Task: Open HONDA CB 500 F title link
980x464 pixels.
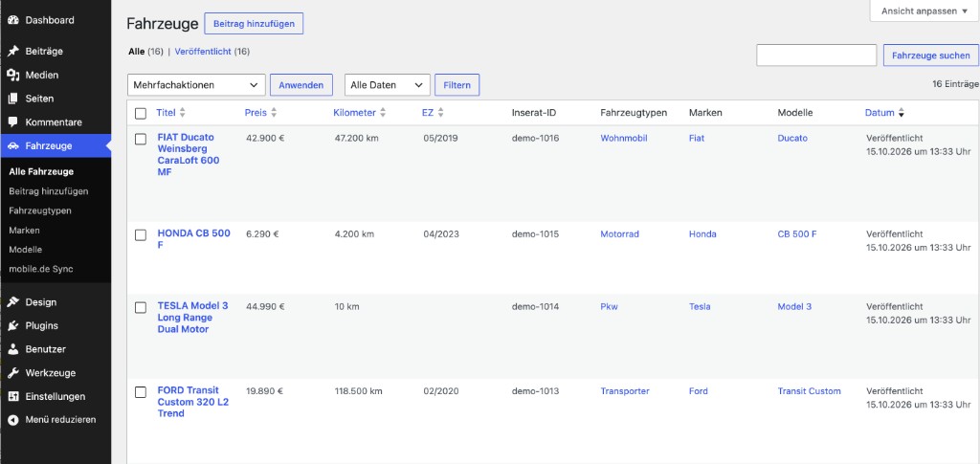Action: (193, 239)
